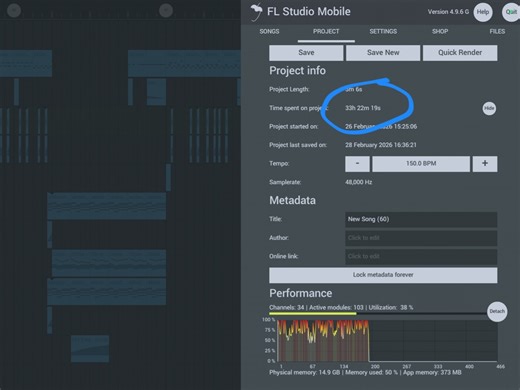Select the PROJECT tab
The image size is (520, 390).
point(326,31)
